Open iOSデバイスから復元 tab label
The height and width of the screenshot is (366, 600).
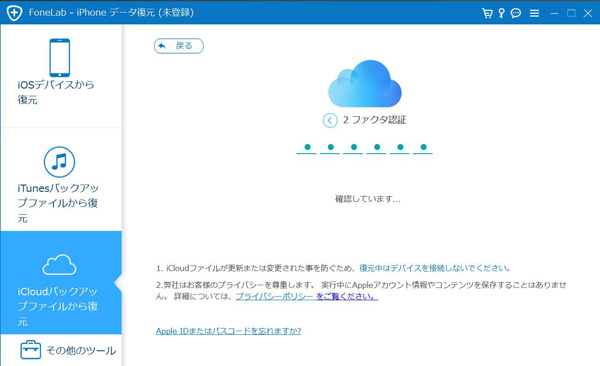tap(56, 92)
